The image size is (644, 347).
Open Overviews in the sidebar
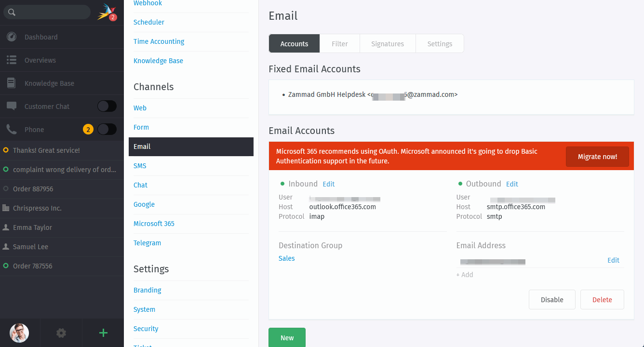point(62,60)
